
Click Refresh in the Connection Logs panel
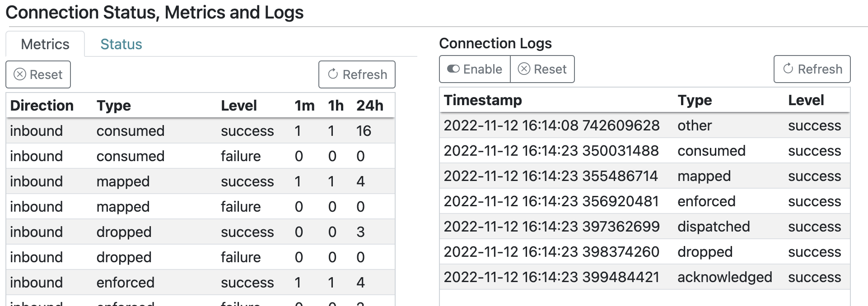coord(812,69)
